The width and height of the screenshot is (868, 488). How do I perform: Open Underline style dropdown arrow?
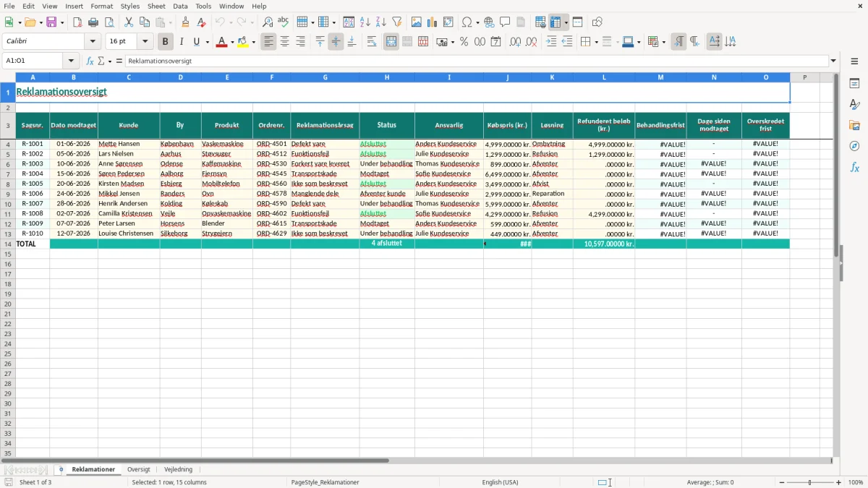[x=207, y=42]
